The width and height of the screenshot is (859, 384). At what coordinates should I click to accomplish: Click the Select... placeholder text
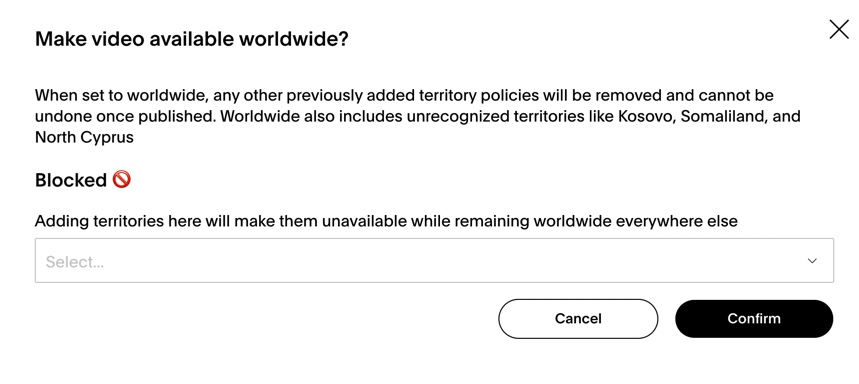[x=75, y=262]
